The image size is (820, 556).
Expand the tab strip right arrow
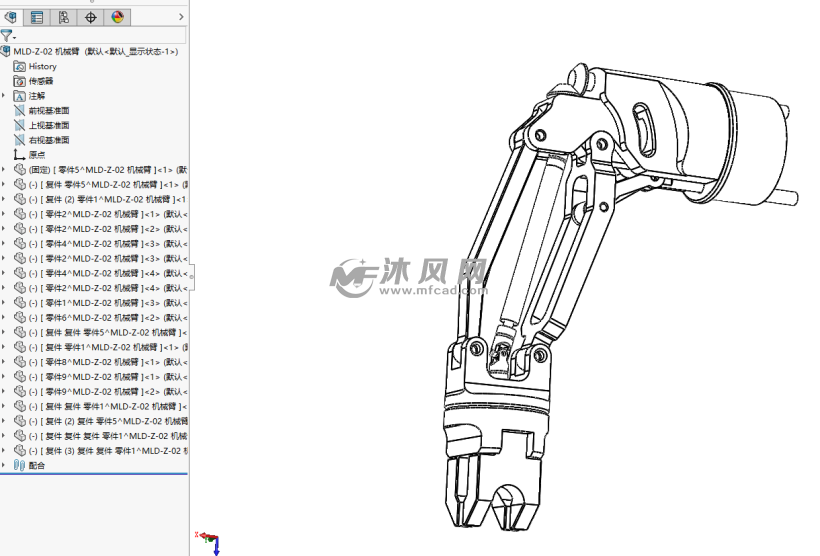pos(183,17)
